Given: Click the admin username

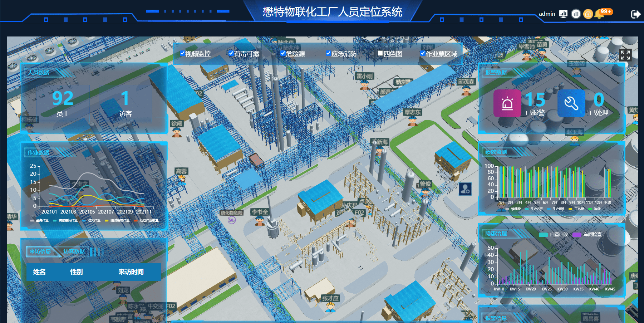Looking at the screenshot, I should point(547,14).
